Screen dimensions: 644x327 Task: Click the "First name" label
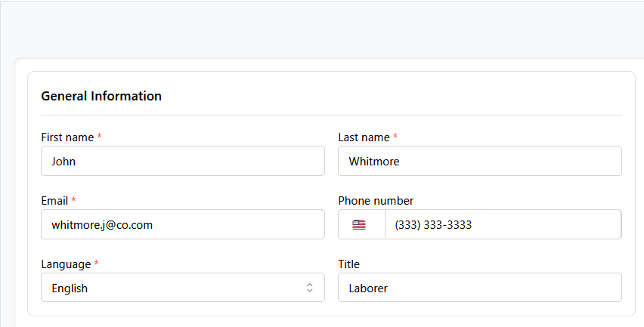point(67,137)
